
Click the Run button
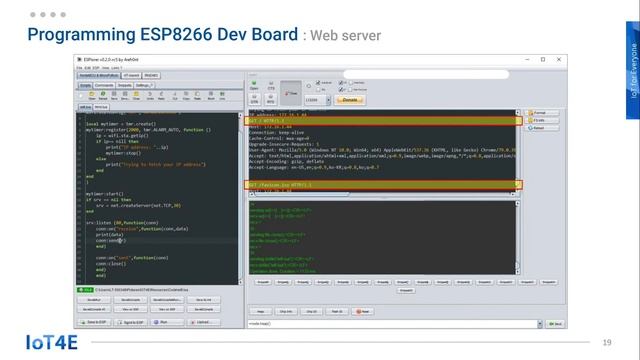point(167,322)
